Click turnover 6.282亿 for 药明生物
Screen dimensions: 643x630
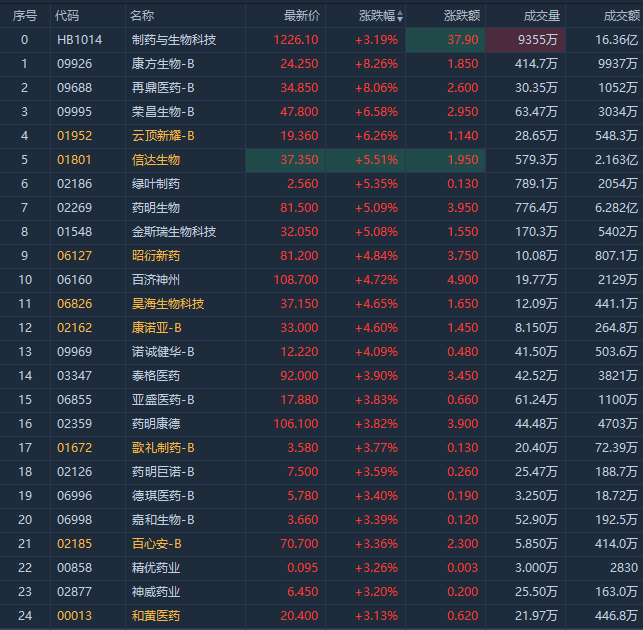coord(617,208)
